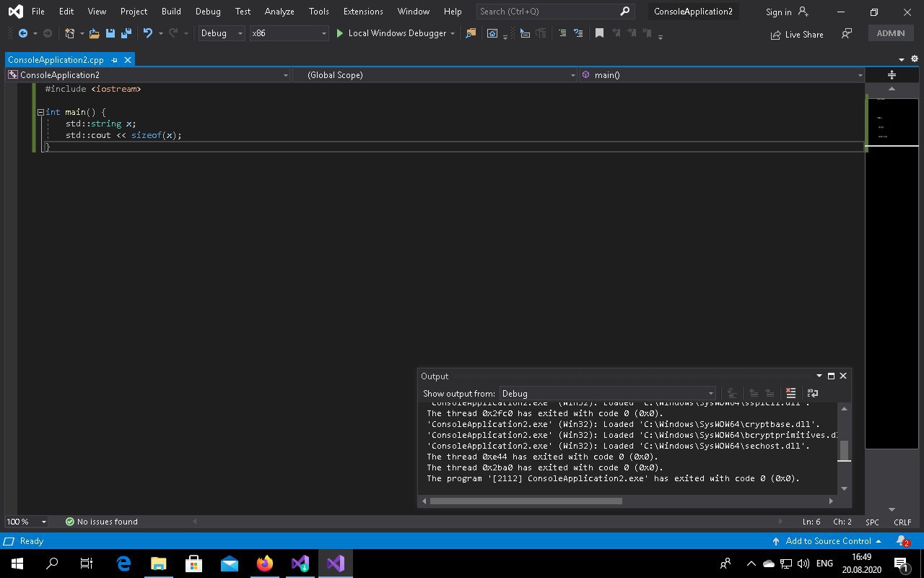Screen dimensions: 924x578
Task: Click the No issues found status indicator
Action: coord(101,522)
